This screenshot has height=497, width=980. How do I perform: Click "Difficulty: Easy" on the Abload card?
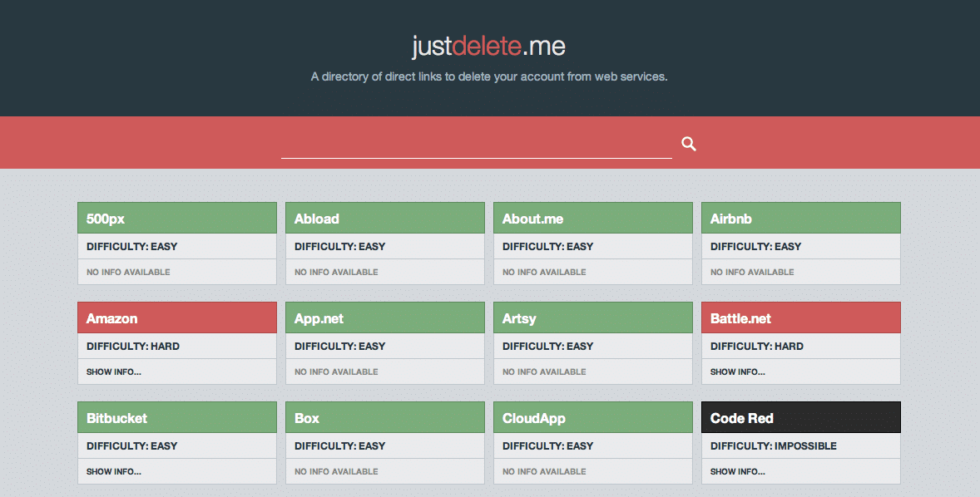pos(340,247)
